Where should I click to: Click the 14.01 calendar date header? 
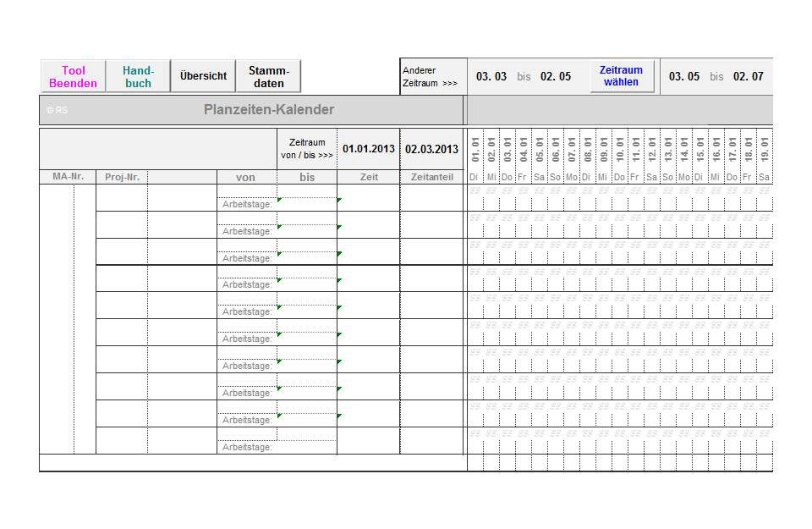(684, 149)
